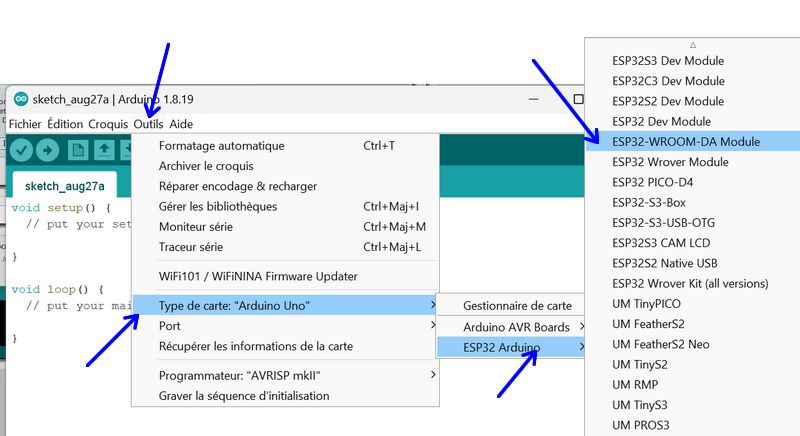Expand Type de carte "Arduino Uno" submenu
This screenshot has height=436, width=800.
click(285, 305)
